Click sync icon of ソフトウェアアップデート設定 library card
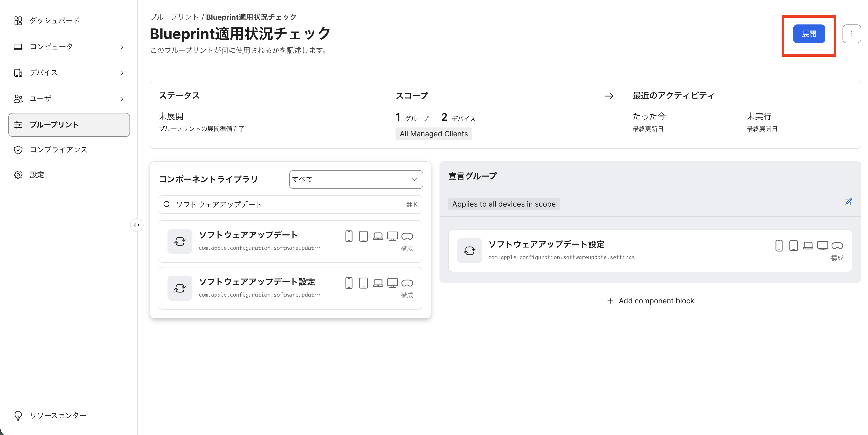The width and height of the screenshot is (868, 435). [x=180, y=288]
